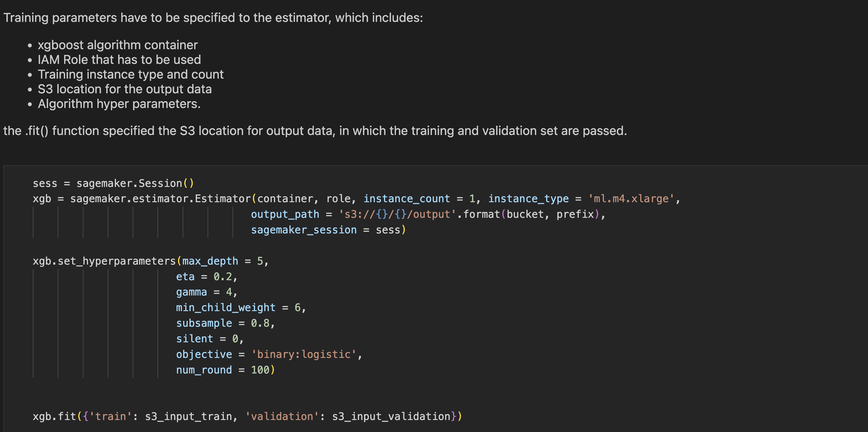Click the 'sagemaker_session' parameter name
This screenshot has width=868, height=432.
304,230
